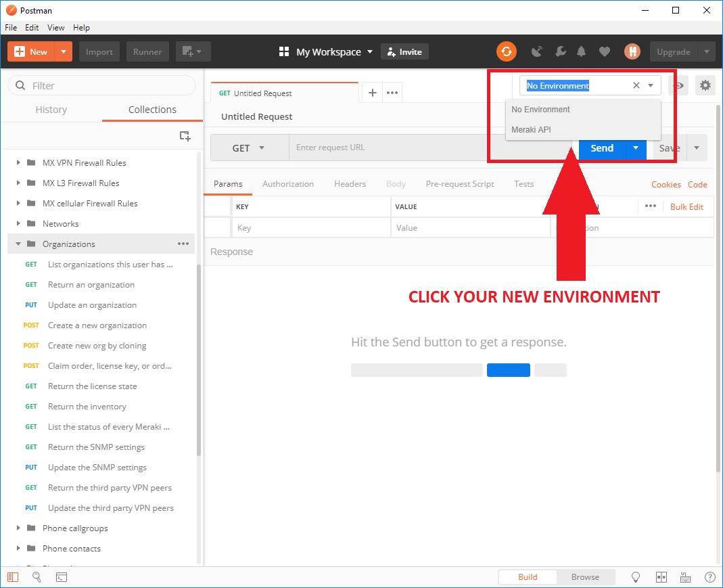Switch to the History tab

click(51, 110)
